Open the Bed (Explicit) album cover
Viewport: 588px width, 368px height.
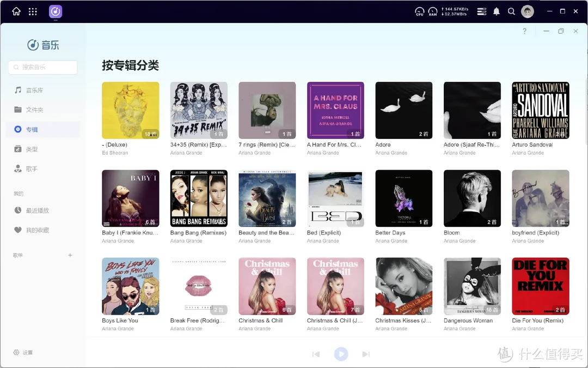(335, 198)
